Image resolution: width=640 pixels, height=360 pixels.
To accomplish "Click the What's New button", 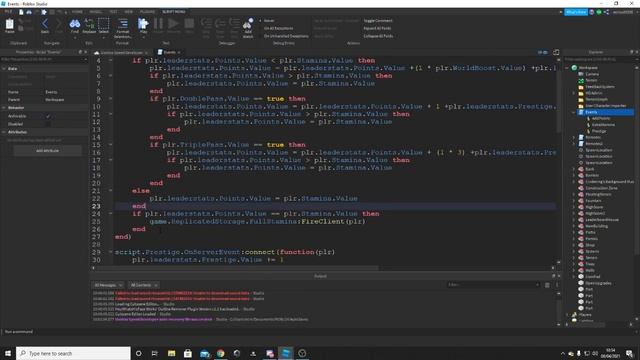I will (x=576, y=12).
